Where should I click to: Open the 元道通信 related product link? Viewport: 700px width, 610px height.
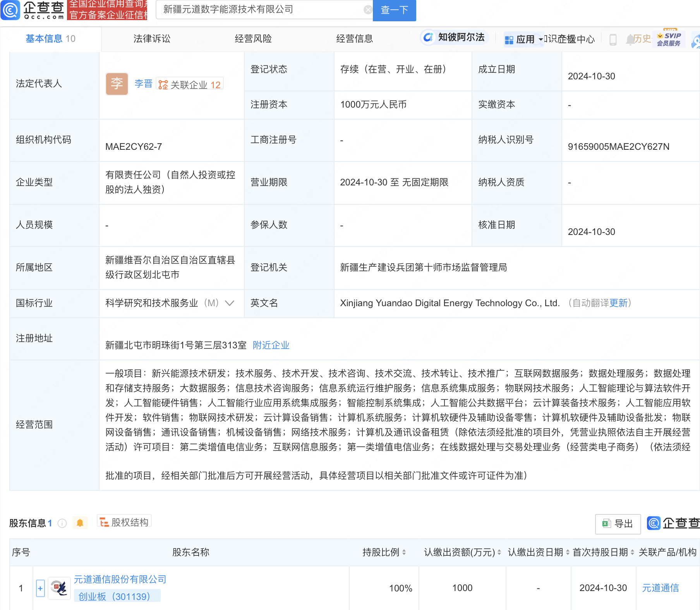click(x=661, y=588)
